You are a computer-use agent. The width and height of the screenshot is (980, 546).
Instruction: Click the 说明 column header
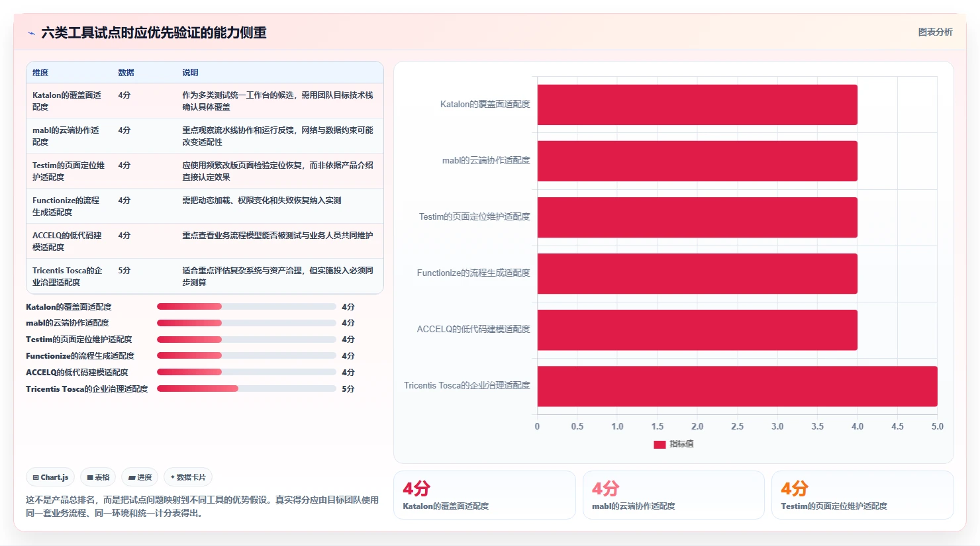(190, 73)
